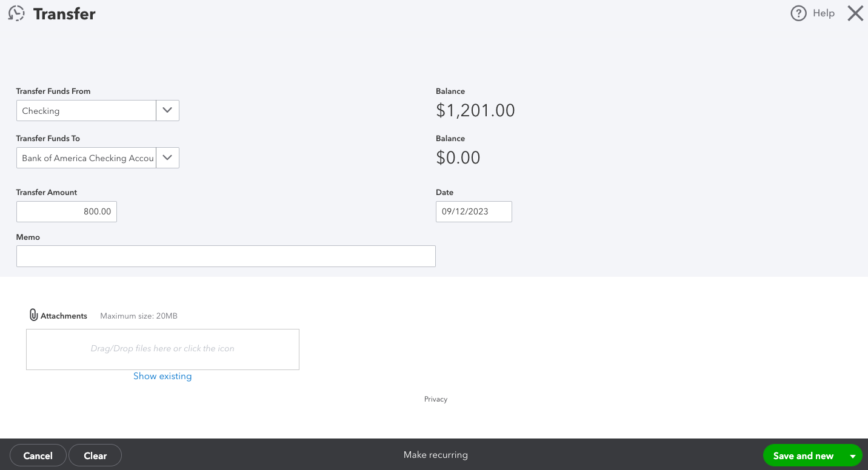Open Help via question mark icon

coord(798,13)
